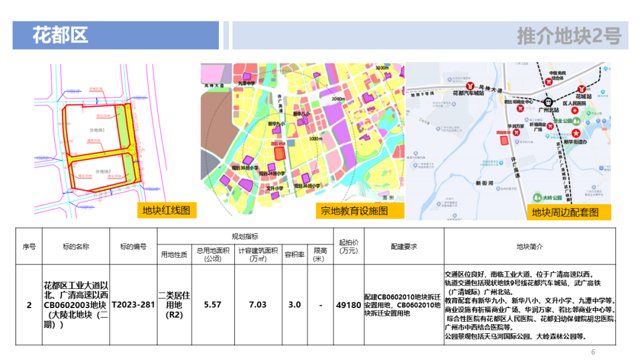Select the 广州北站 railway station icon
The image size is (644, 363).
click(547, 101)
